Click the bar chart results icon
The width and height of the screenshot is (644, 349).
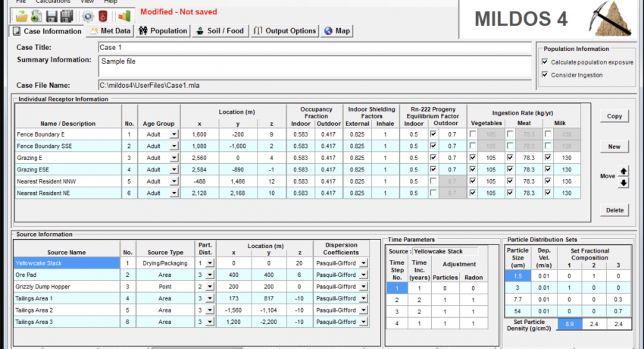point(124,17)
